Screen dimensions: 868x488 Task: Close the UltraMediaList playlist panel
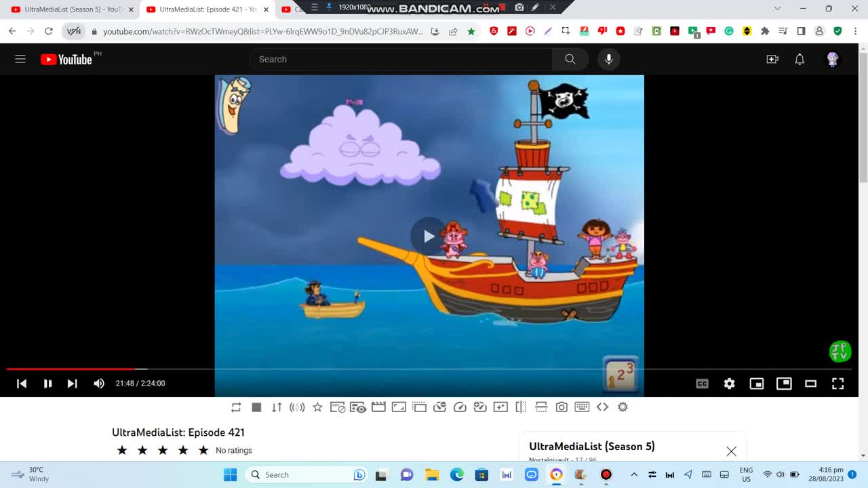[731, 451]
